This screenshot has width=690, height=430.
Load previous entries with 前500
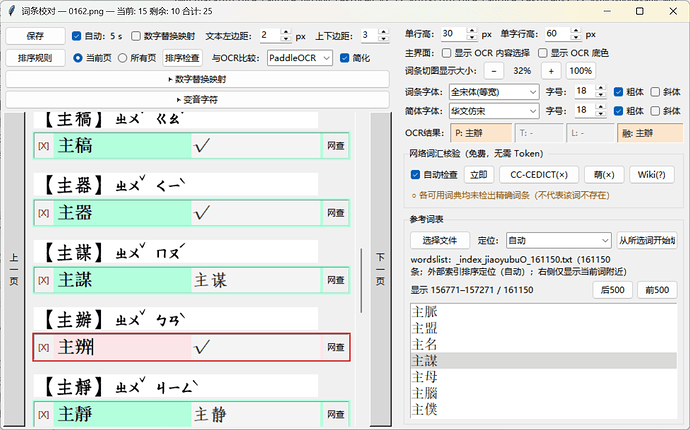coord(657,290)
